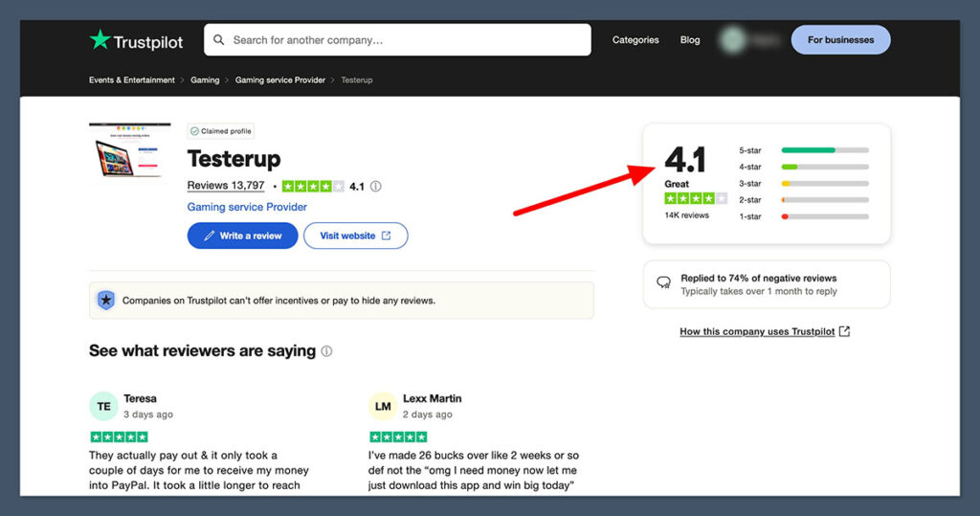Focus the Search for another company field
The width and height of the screenshot is (980, 516).
(397, 40)
